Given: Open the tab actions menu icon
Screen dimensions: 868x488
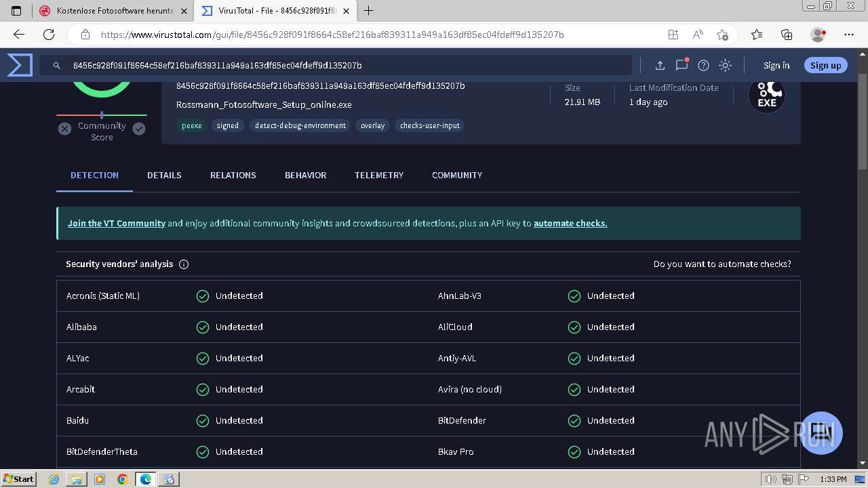Looking at the screenshot, I should pos(17,11).
